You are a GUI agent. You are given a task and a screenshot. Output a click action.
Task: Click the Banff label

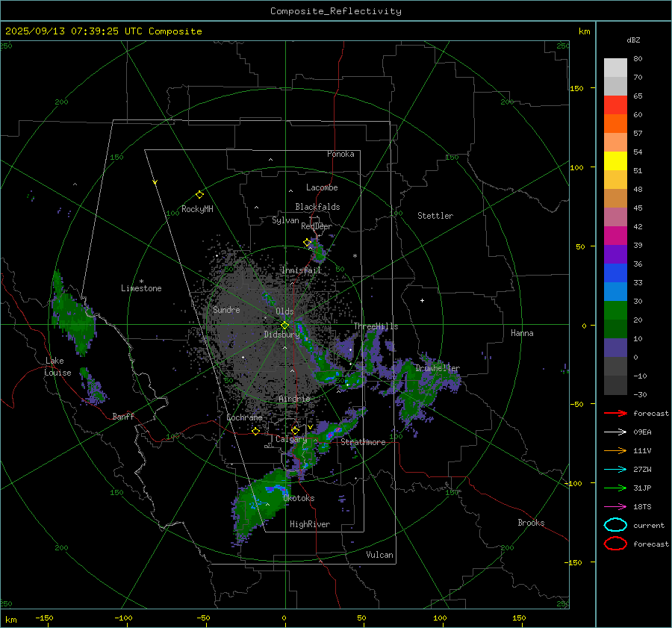tap(123, 417)
